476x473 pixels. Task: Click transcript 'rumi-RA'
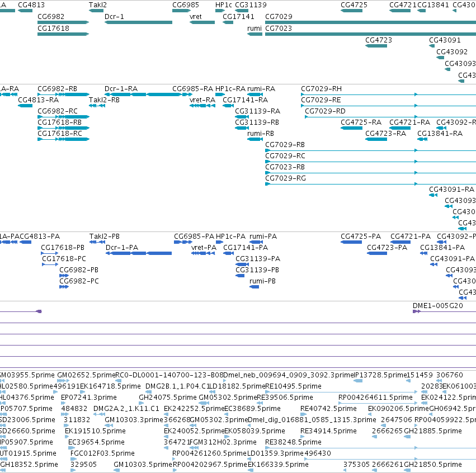[x=261, y=88]
